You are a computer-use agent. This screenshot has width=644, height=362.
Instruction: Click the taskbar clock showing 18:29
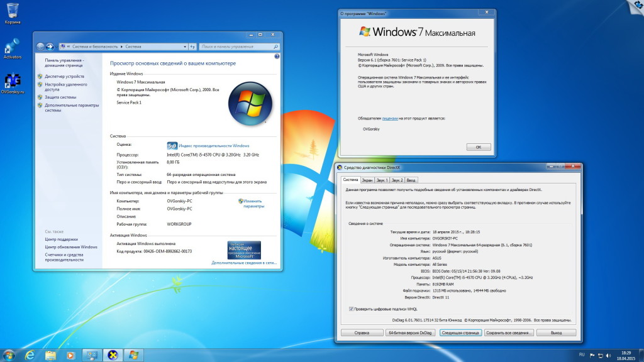626,356
